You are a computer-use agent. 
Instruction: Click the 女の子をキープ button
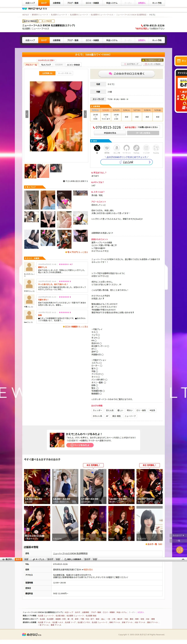pos(131,64)
